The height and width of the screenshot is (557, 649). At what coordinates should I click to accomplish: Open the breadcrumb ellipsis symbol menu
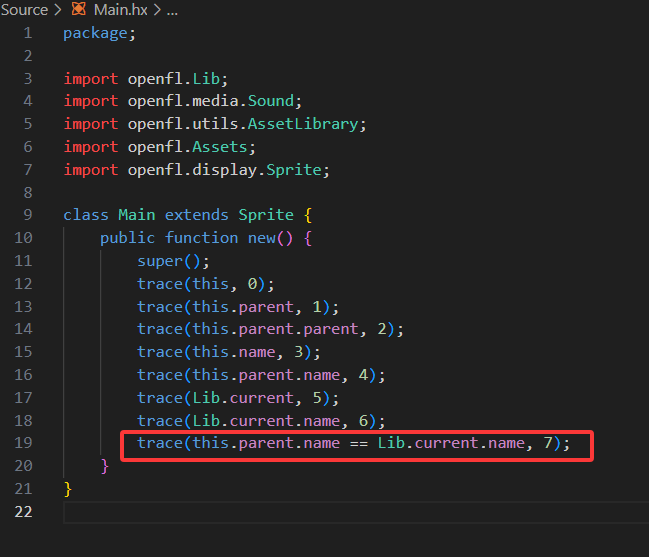tap(172, 11)
